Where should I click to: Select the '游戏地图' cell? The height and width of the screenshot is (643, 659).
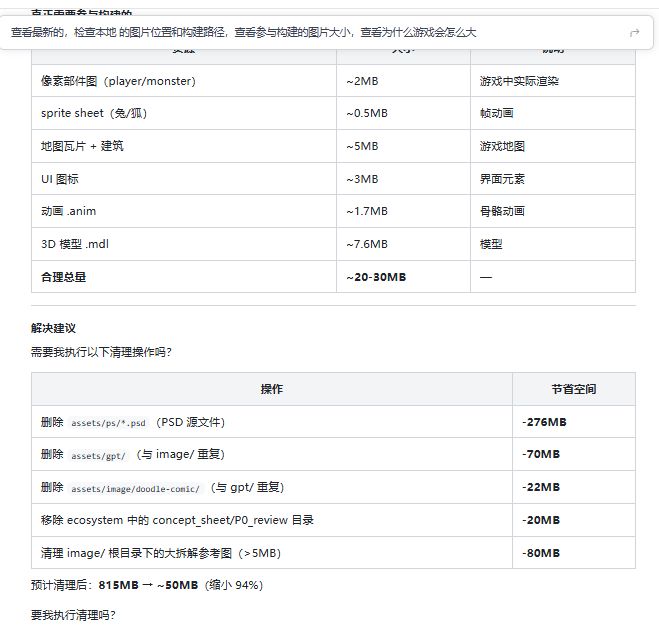click(x=553, y=146)
